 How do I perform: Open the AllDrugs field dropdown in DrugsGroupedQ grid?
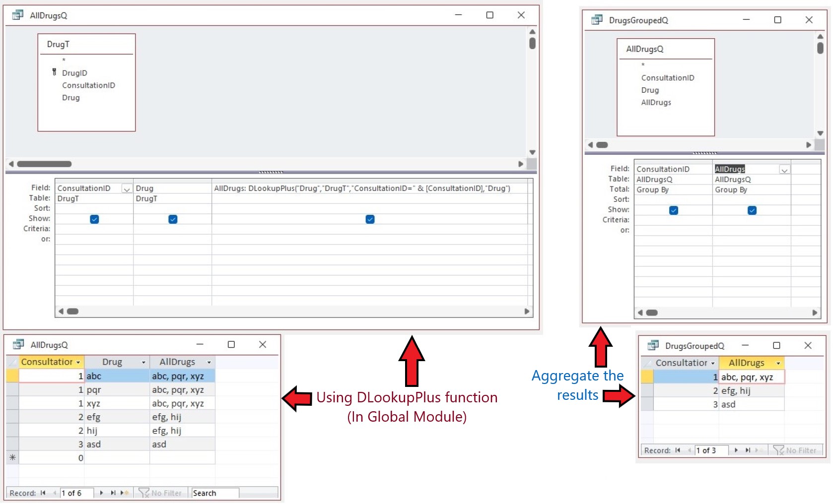click(x=784, y=170)
